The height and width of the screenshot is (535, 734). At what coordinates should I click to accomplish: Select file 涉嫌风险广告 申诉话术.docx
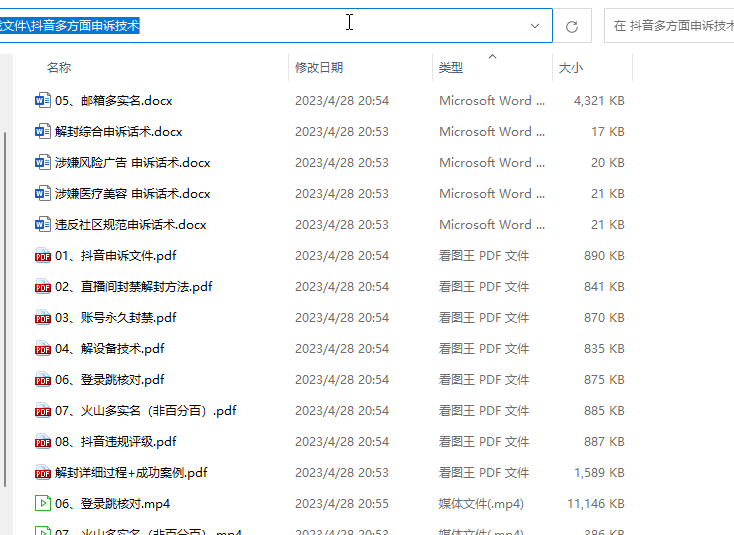132,162
